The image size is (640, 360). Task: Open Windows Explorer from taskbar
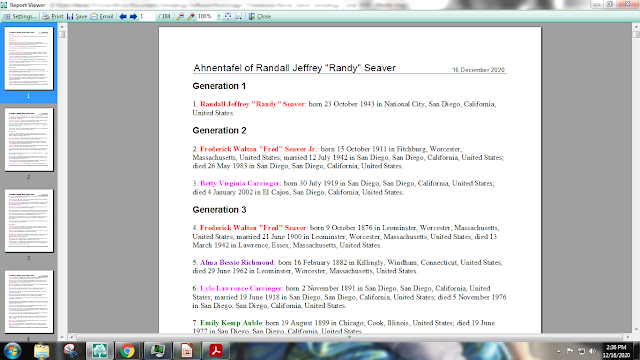(x=42, y=351)
